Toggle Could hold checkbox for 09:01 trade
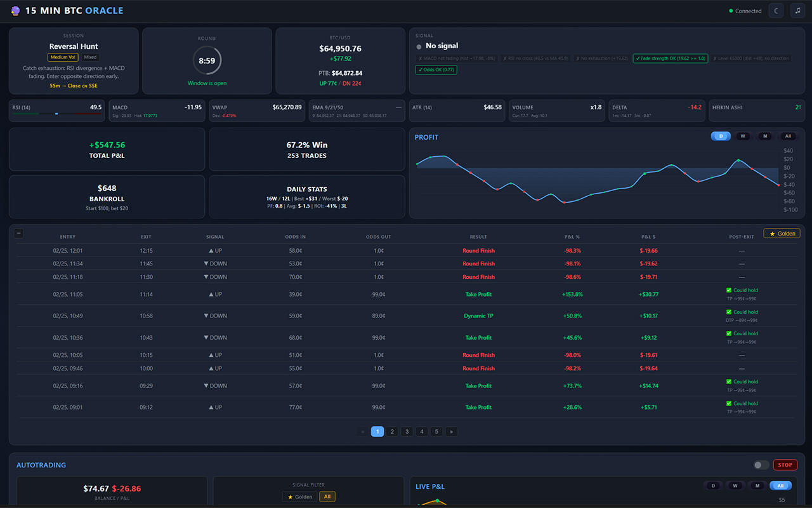 (x=729, y=403)
